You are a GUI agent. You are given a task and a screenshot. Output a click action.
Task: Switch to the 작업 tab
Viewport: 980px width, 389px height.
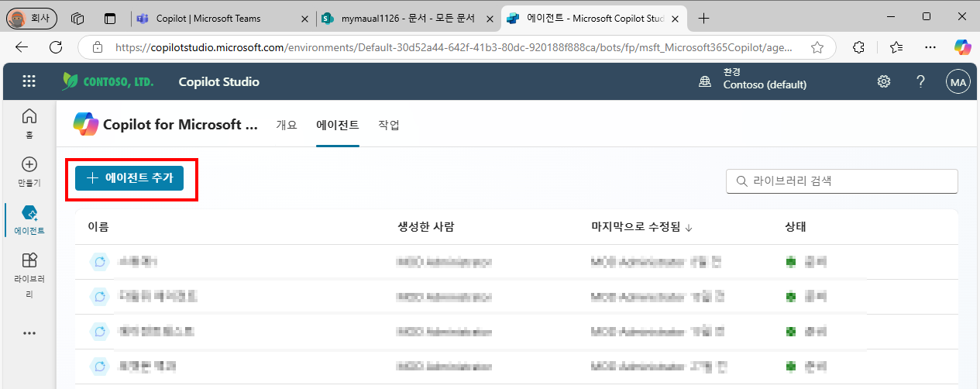click(x=389, y=125)
